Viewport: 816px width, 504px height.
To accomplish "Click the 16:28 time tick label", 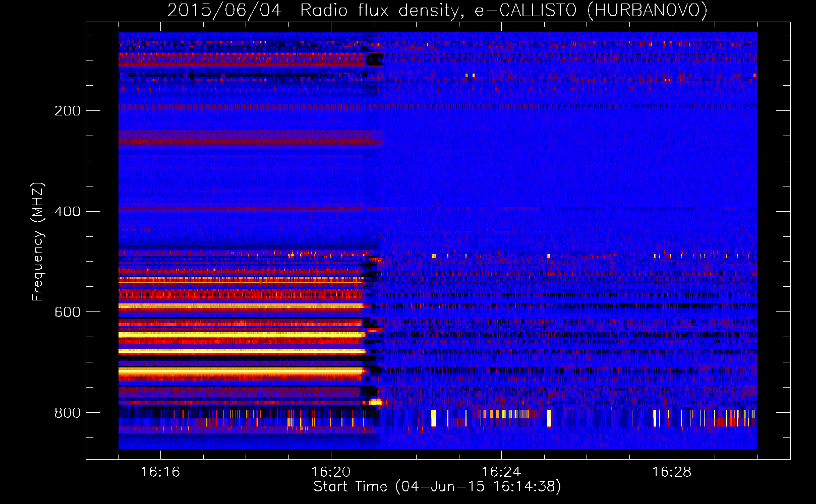I will [x=672, y=472].
